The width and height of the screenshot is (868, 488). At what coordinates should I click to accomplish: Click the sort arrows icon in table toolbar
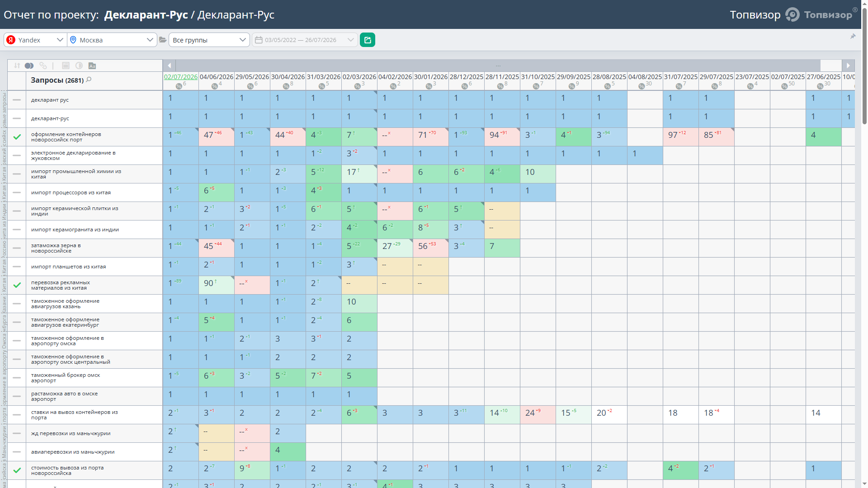[x=17, y=66]
